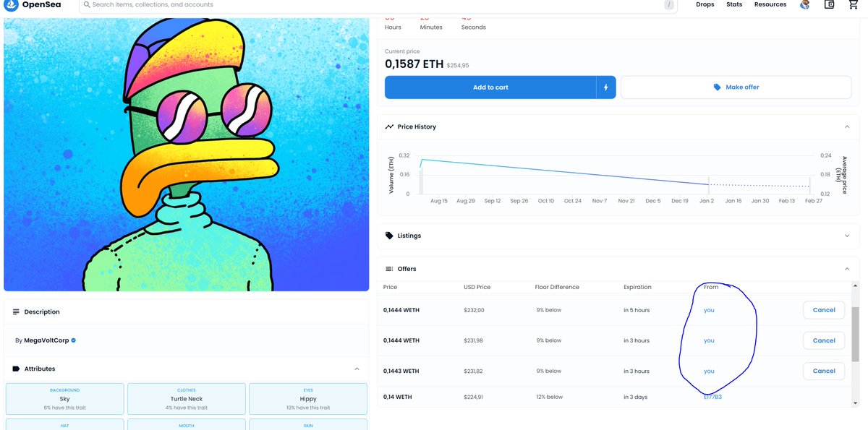Click the From column header
This screenshot has width=868, height=430.
711,287
